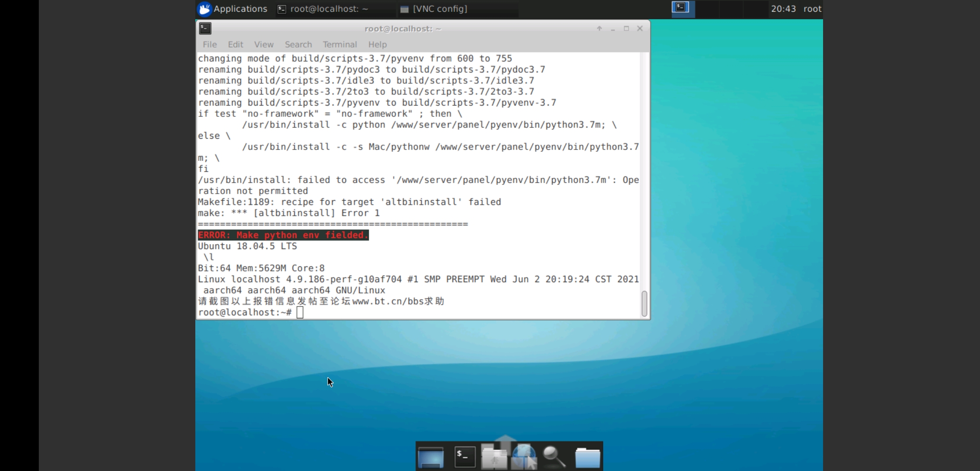Click 'make: *** [altbininstall] Error 1' line

pyautogui.click(x=289, y=213)
